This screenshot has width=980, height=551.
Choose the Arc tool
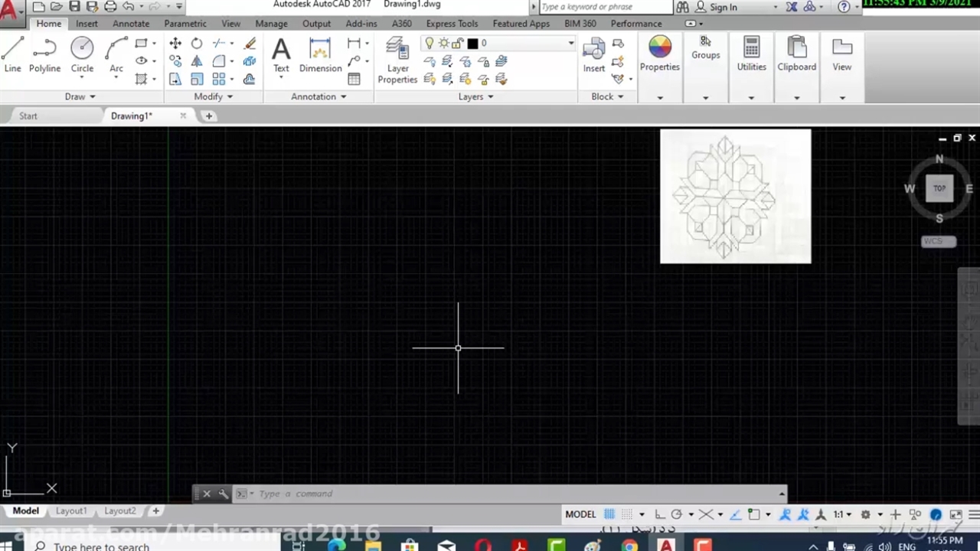click(116, 54)
